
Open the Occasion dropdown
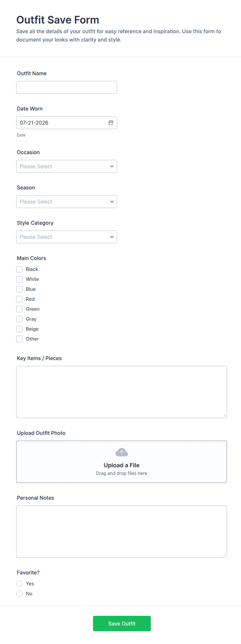pos(67,166)
